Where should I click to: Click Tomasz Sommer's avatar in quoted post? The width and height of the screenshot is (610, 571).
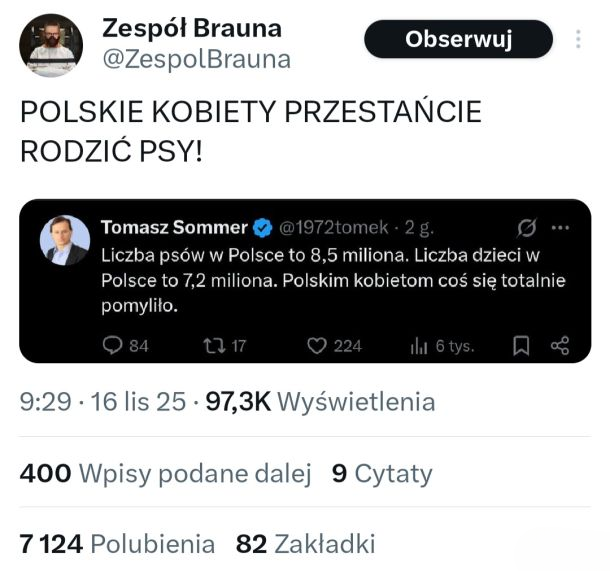(64, 240)
